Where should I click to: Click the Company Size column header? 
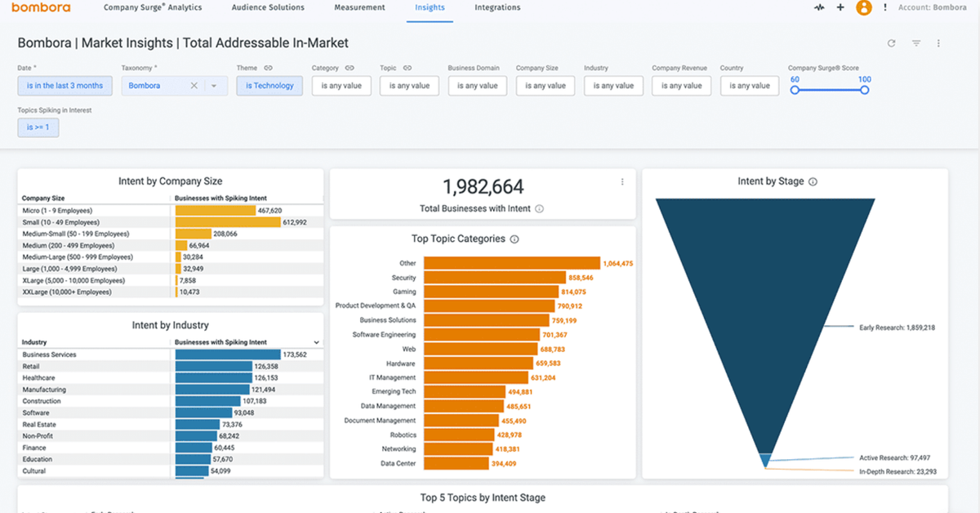tap(43, 199)
